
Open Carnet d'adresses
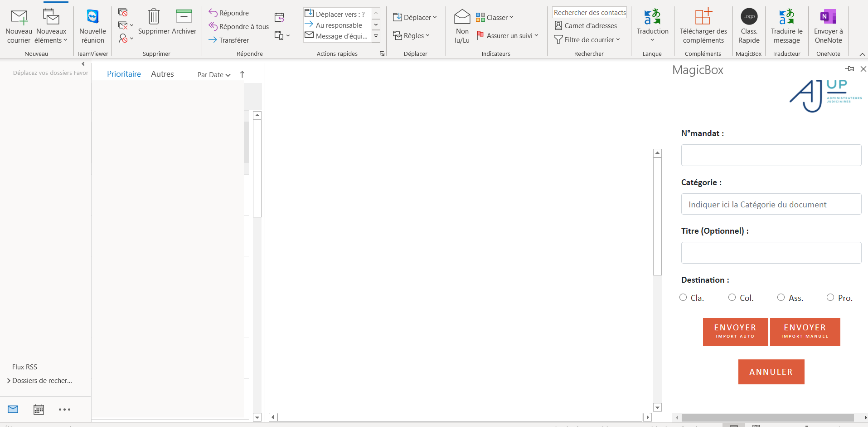586,26
